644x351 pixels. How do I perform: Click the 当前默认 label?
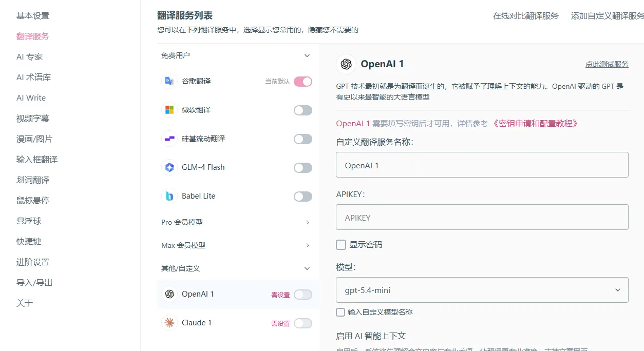point(277,82)
